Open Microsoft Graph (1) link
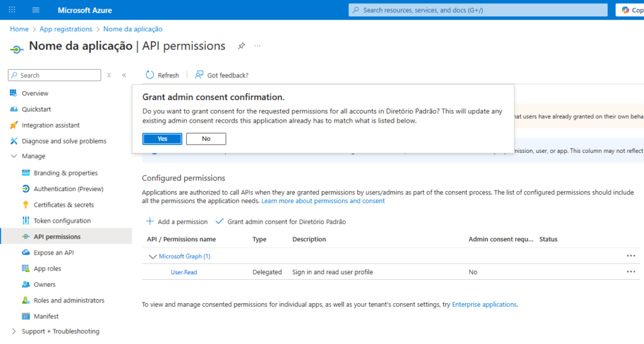 184,256
